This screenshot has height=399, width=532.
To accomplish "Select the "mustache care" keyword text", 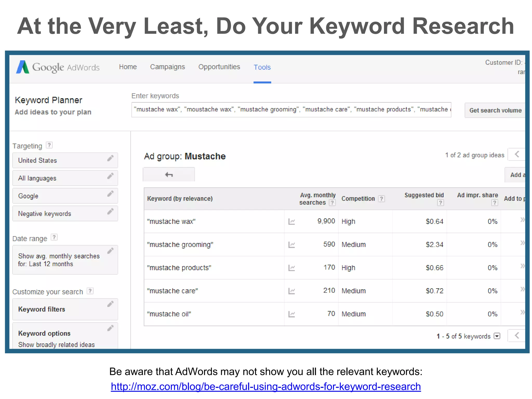I will (x=172, y=291).
